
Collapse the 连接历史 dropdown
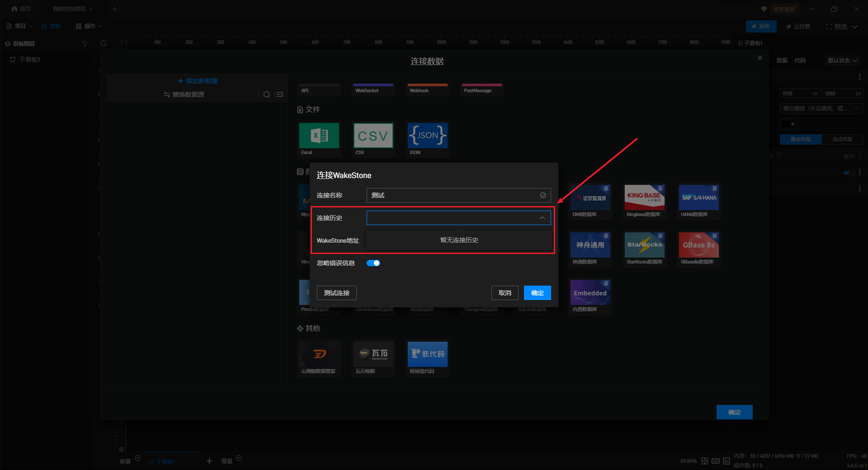click(542, 218)
